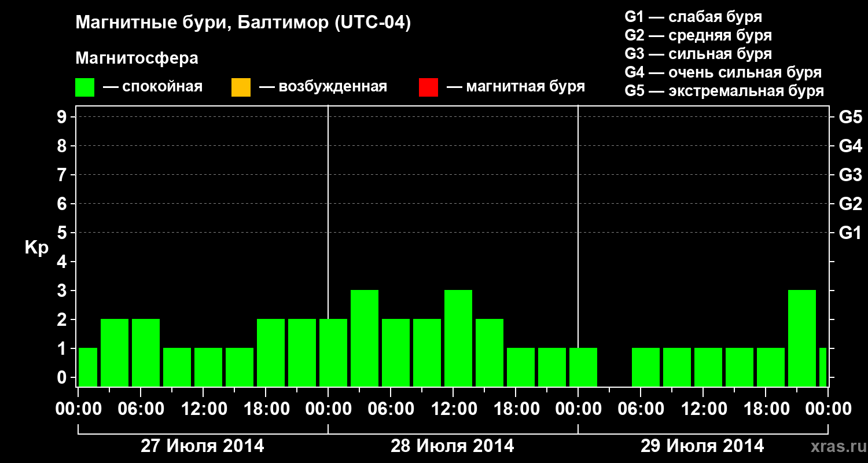Click the 'G1' label on right axis
Image resolution: width=868 pixels, height=463 pixels.
pos(850,233)
